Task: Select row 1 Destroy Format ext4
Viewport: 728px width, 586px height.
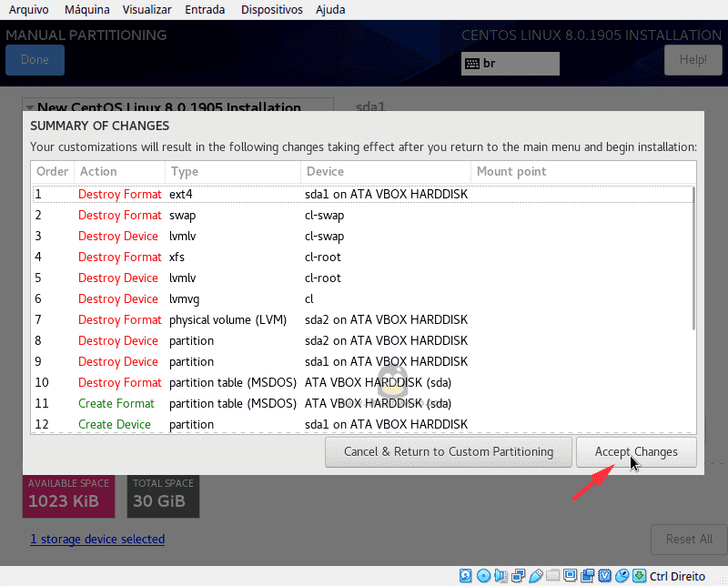Action: coord(362,194)
